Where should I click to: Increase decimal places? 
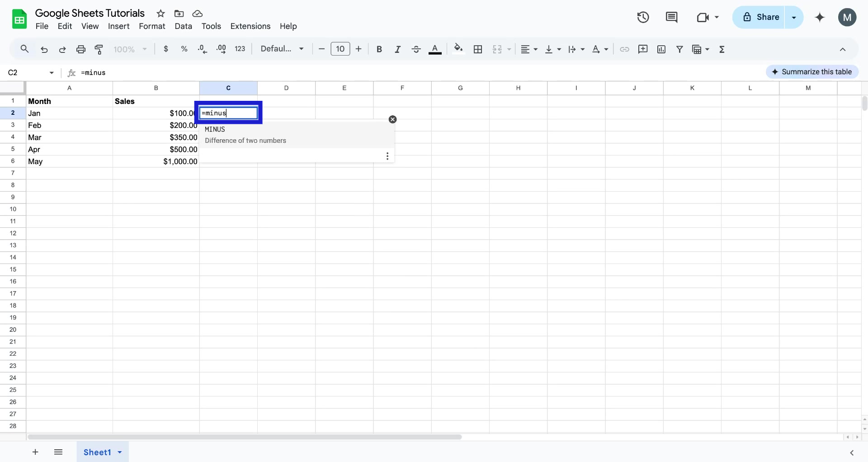pos(221,49)
